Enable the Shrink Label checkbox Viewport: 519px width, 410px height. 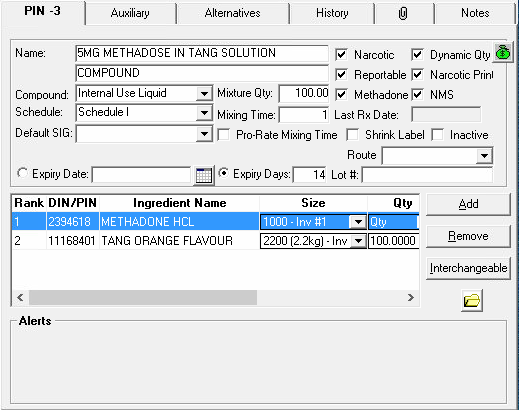pyautogui.click(x=352, y=135)
